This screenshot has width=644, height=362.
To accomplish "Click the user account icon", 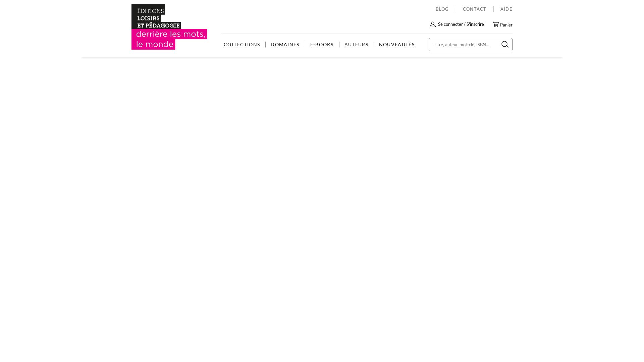I will coord(433,24).
